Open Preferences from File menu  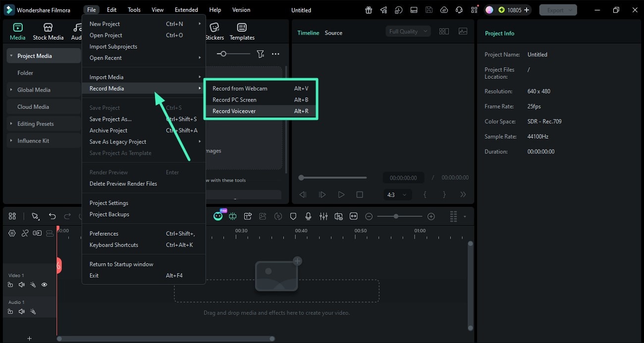click(x=144, y=234)
